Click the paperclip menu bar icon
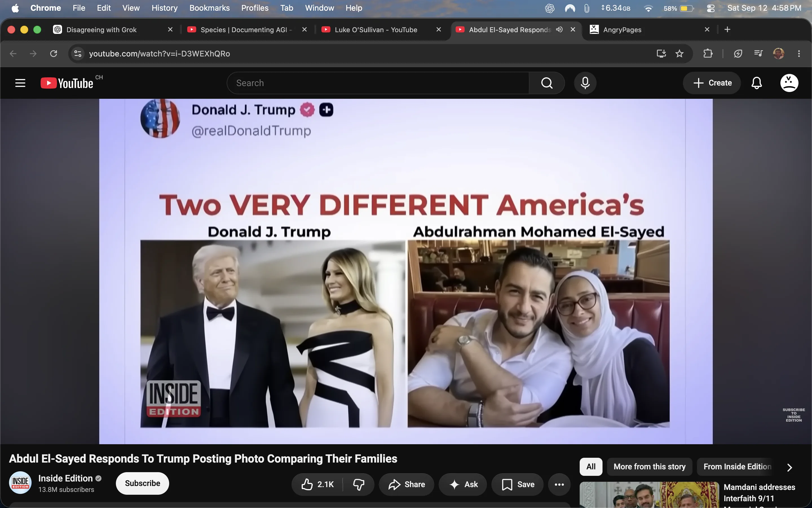 coord(586,8)
